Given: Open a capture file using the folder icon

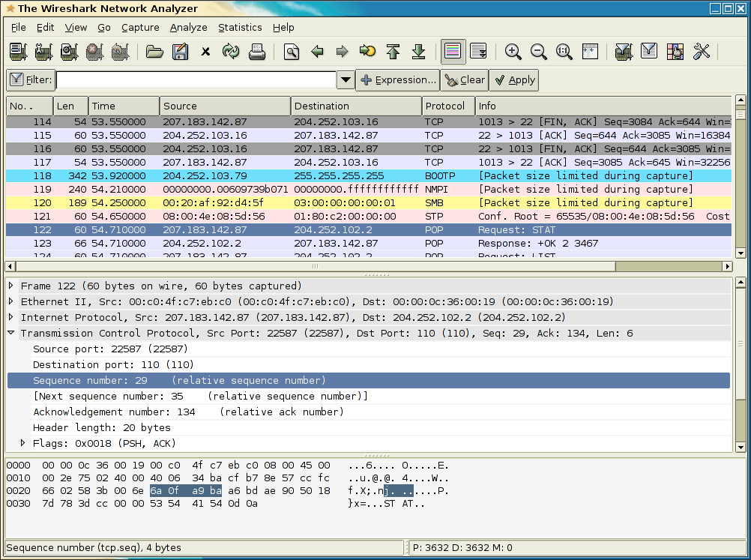Looking at the screenshot, I should 154,52.
